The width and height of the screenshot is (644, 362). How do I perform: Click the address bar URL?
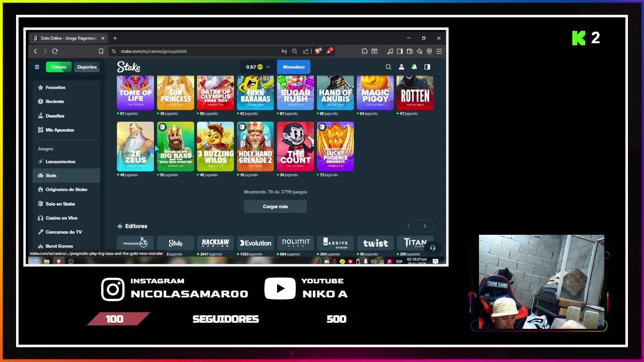(153, 51)
